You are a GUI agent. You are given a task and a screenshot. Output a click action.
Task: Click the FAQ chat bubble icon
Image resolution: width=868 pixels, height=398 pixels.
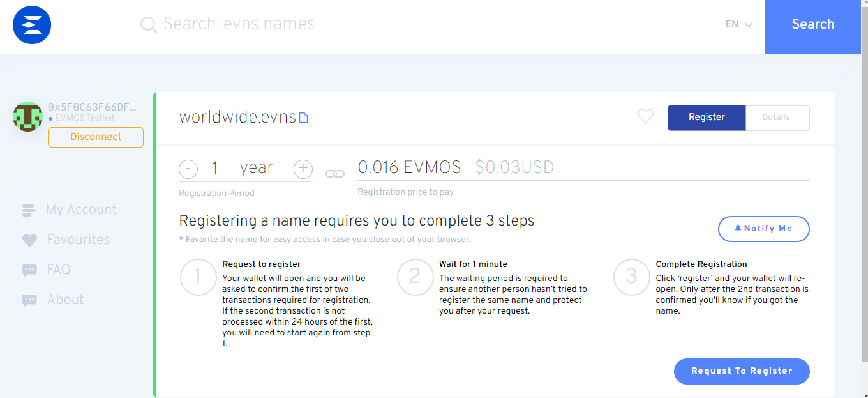coord(29,270)
